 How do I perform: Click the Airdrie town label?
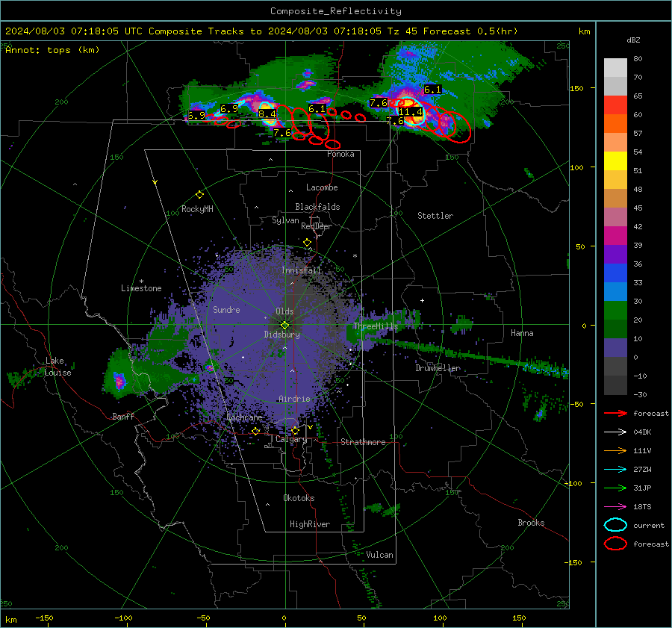point(294,399)
